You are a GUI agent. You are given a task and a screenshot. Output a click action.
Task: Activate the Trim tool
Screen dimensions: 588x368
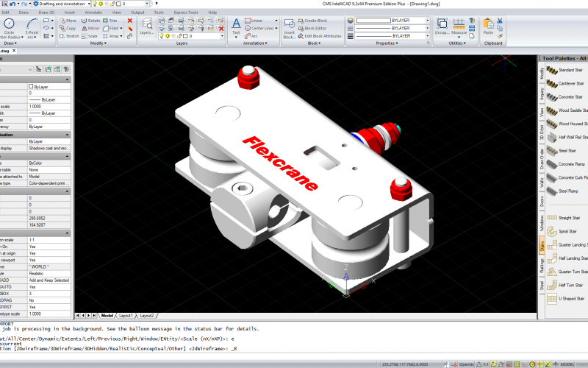[x=110, y=21]
